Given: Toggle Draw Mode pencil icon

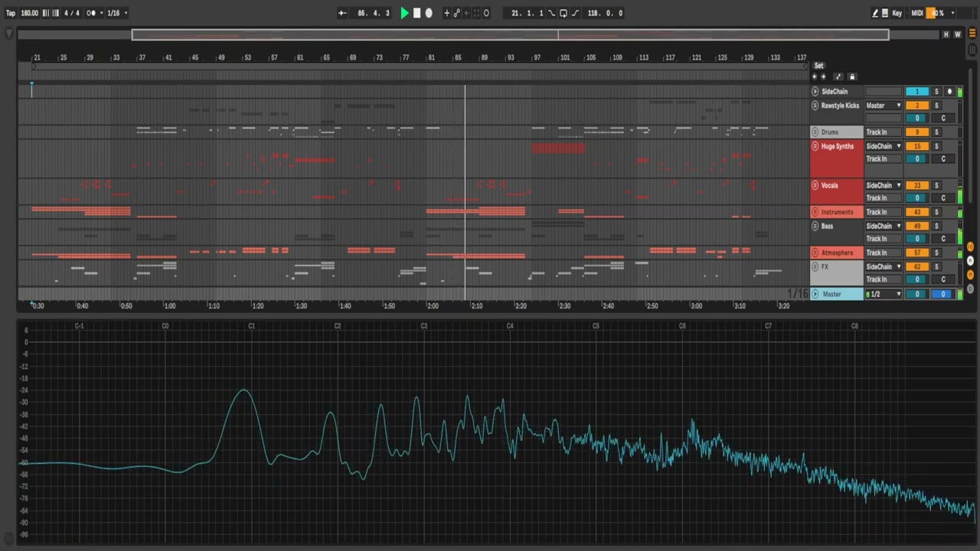Looking at the screenshot, I should pyautogui.click(x=875, y=13).
